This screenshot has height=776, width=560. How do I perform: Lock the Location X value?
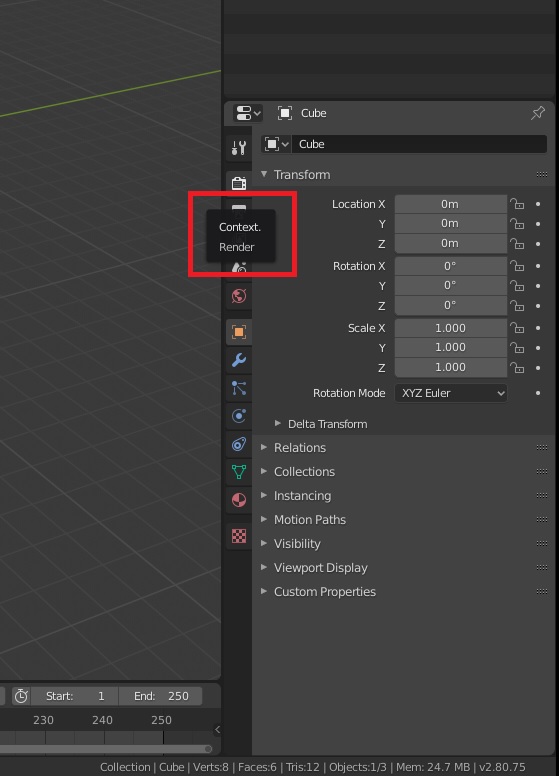pyautogui.click(x=517, y=204)
